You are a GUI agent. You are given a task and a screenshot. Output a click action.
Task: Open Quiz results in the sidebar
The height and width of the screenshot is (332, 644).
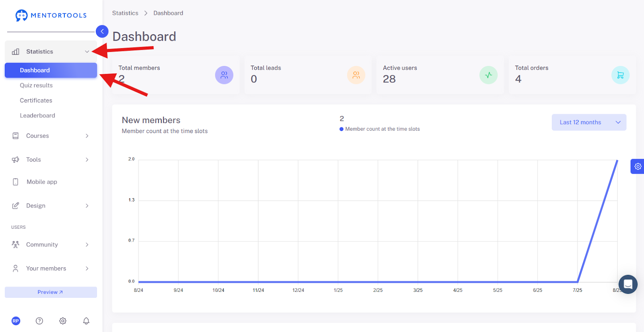pos(36,85)
